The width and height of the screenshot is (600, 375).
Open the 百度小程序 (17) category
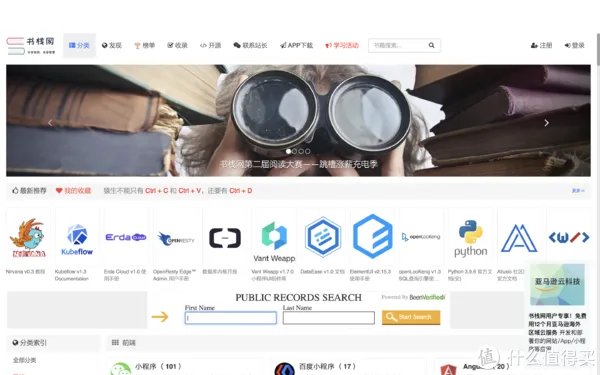(328, 367)
